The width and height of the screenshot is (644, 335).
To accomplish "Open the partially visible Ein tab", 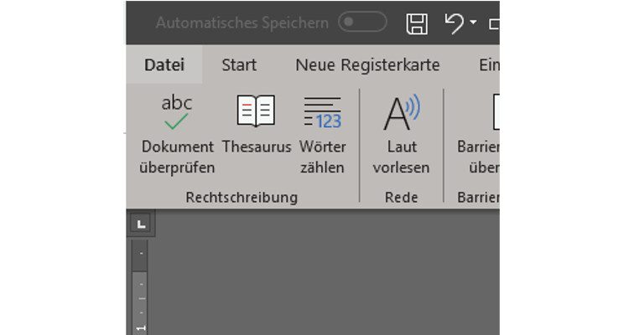I will click(x=488, y=64).
